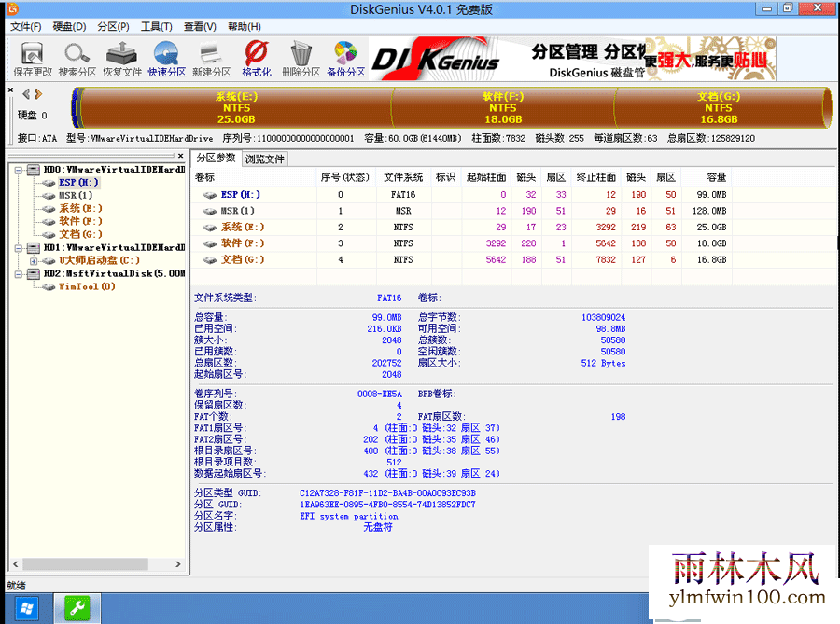Open the Help (帮助) menu

point(245,27)
